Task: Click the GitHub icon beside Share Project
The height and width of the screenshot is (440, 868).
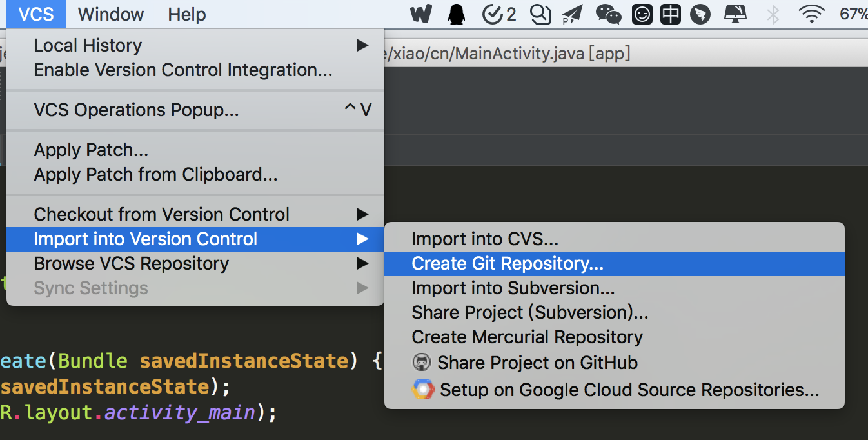Action: click(x=422, y=363)
